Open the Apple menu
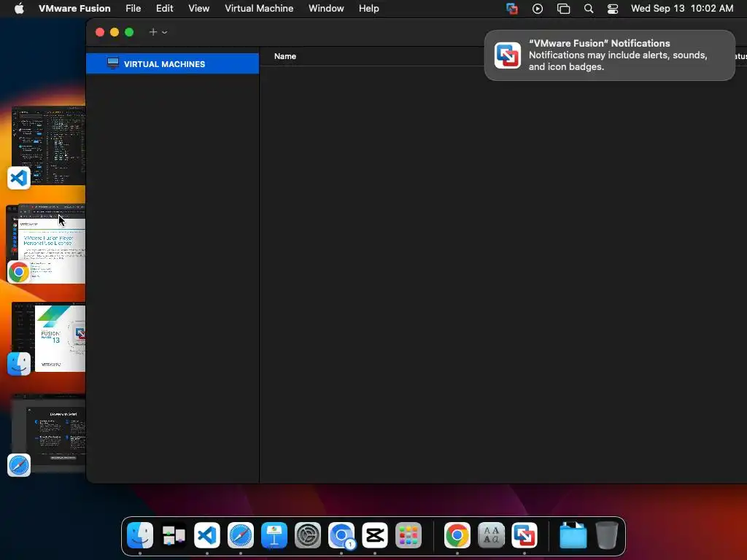747x560 pixels. (19, 8)
